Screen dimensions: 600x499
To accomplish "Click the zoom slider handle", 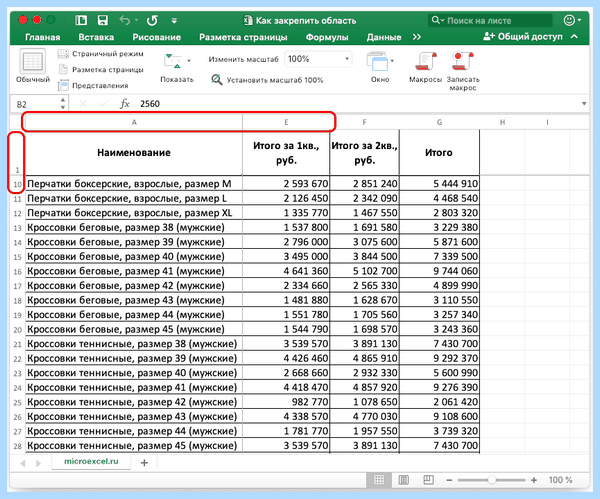I will (x=492, y=480).
